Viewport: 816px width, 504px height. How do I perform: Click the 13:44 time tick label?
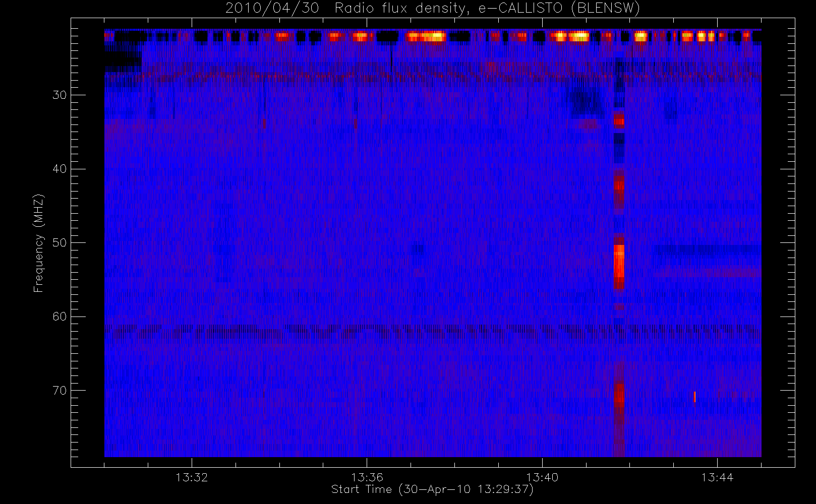click(717, 477)
